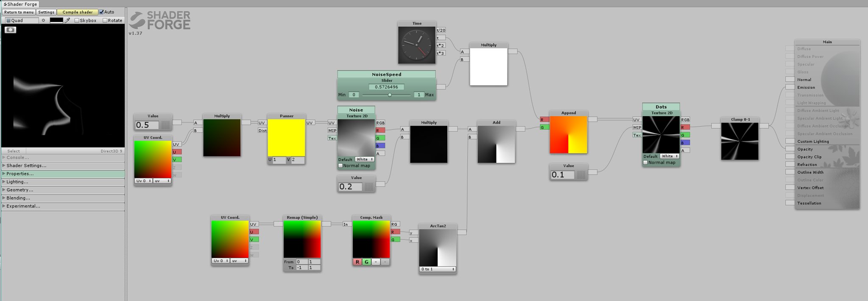Image resolution: width=868 pixels, height=301 pixels.
Task: Click the Time node t*2 output connector
Action: click(x=441, y=45)
